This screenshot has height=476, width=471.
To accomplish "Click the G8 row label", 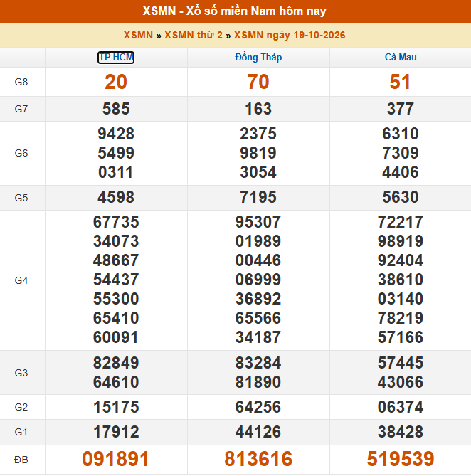I will coord(21,82).
